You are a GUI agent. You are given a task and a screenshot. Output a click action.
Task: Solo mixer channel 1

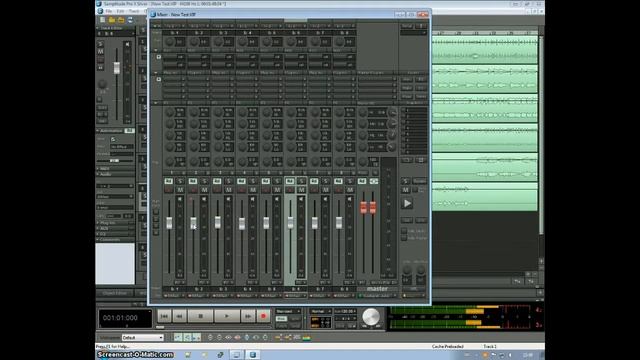tap(180, 181)
